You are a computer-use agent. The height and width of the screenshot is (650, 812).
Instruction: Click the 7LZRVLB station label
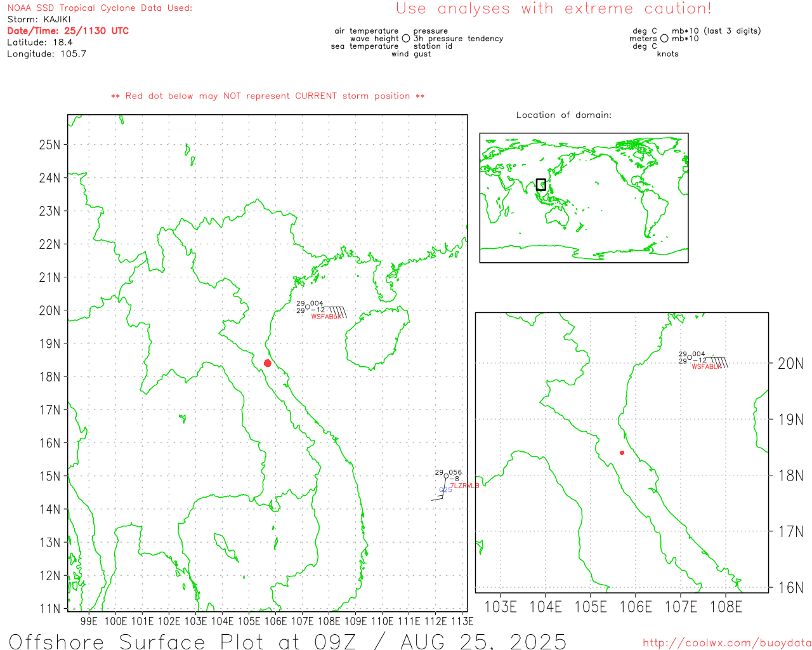[x=464, y=486]
